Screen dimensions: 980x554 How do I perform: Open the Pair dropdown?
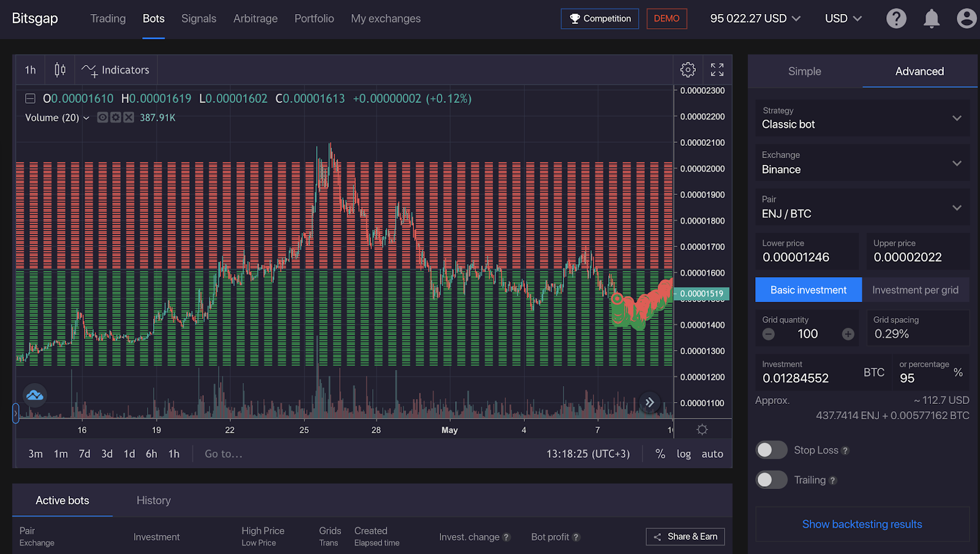(862, 207)
